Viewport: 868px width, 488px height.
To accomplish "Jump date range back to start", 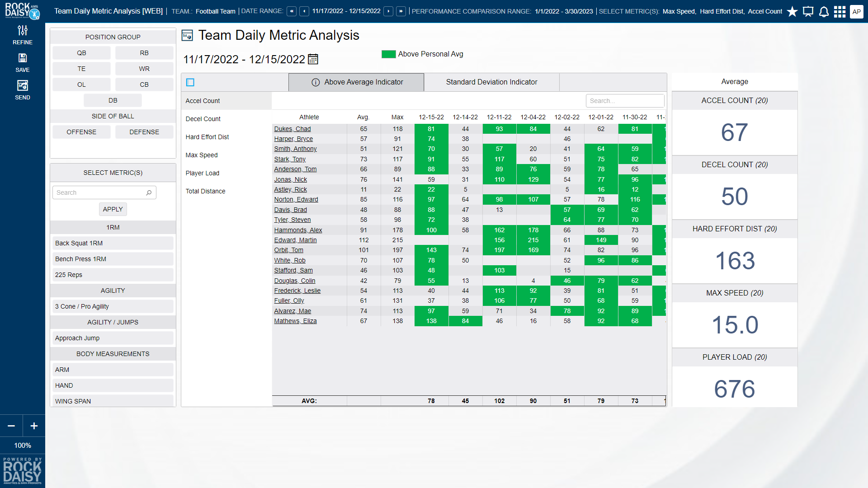I will 292,11.
